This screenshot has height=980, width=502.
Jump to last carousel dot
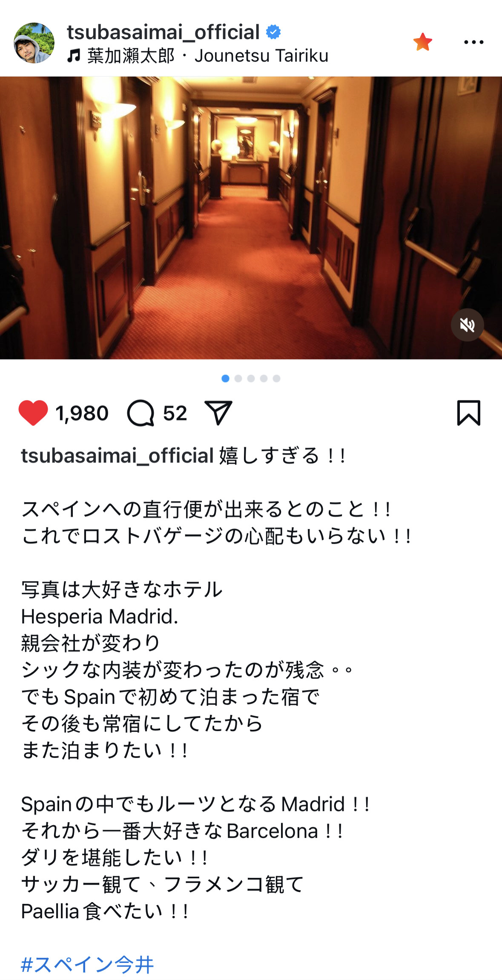click(x=277, y=378)
